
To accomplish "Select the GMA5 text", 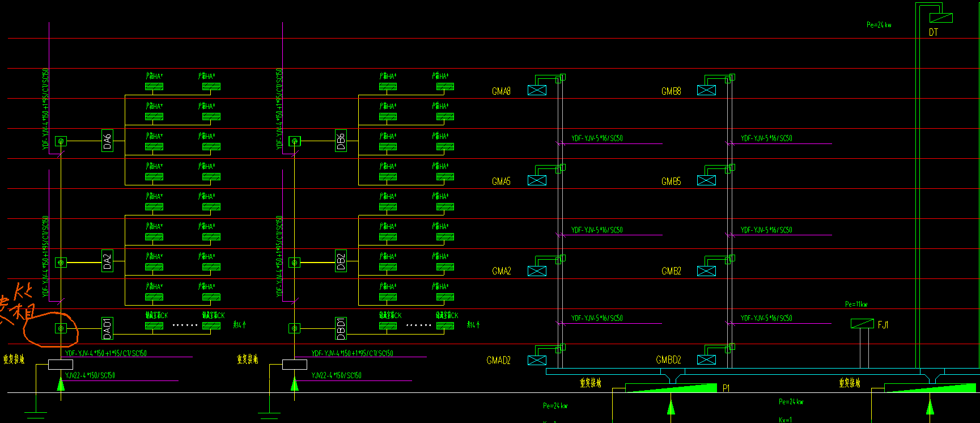I will coord(501,181).
